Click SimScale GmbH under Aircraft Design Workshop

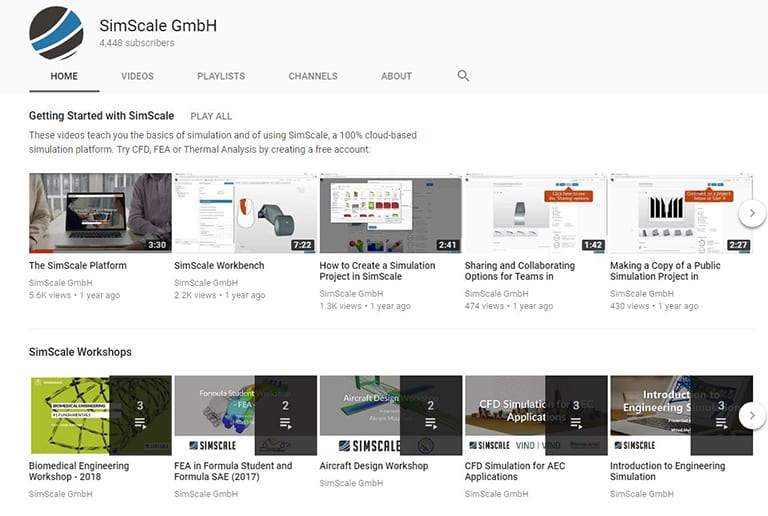(x=351, y=483)
